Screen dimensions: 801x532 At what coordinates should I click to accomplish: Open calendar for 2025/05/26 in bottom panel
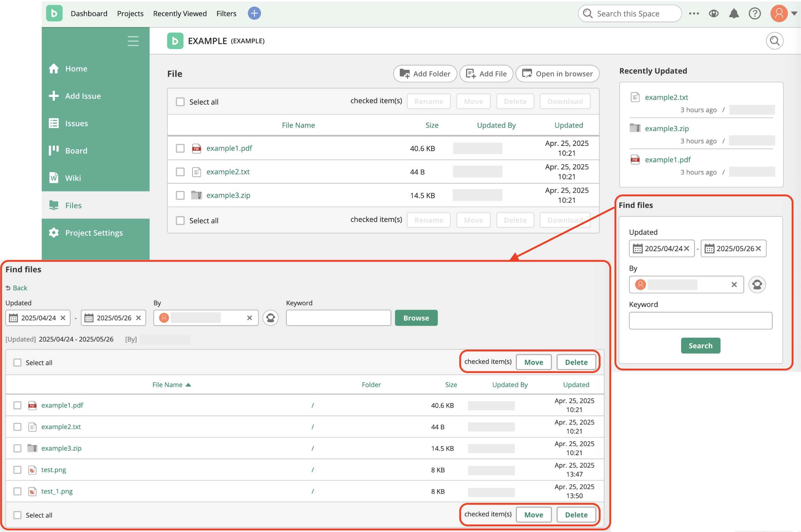click(89, 318)
